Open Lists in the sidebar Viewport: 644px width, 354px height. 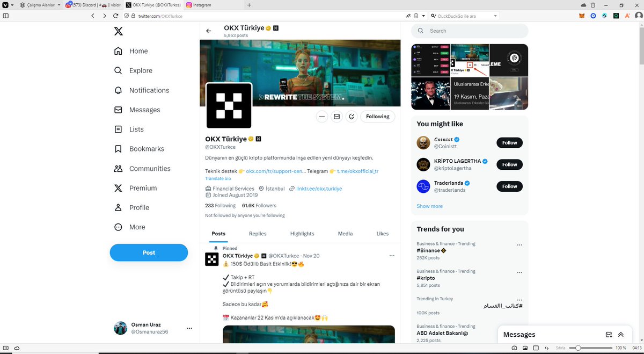129,129
